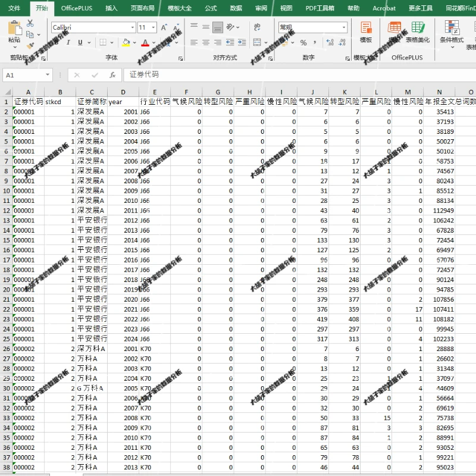Screen dimensions: 476x476
Task: Select column D header
Action: pos(123,92)
